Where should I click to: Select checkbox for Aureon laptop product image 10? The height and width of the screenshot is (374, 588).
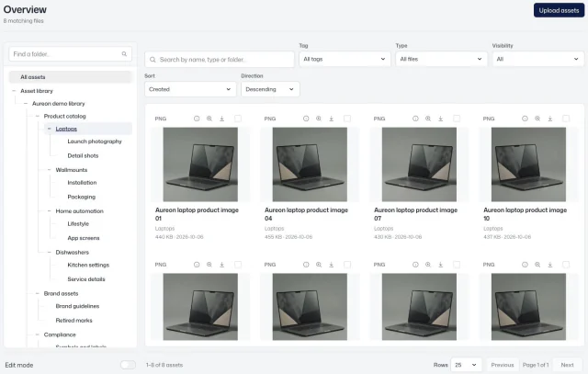click(566, 119)
